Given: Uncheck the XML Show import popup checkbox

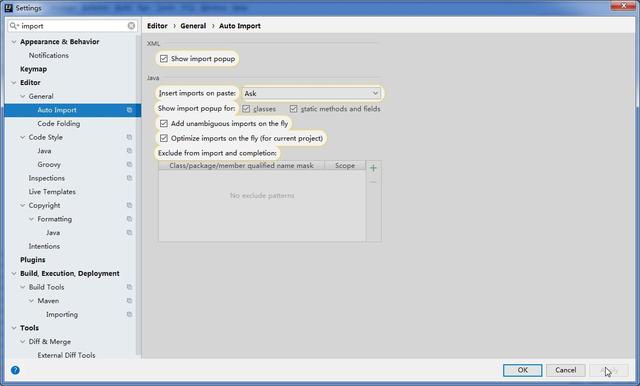Looking at the screenshot, I should (164, 59).
